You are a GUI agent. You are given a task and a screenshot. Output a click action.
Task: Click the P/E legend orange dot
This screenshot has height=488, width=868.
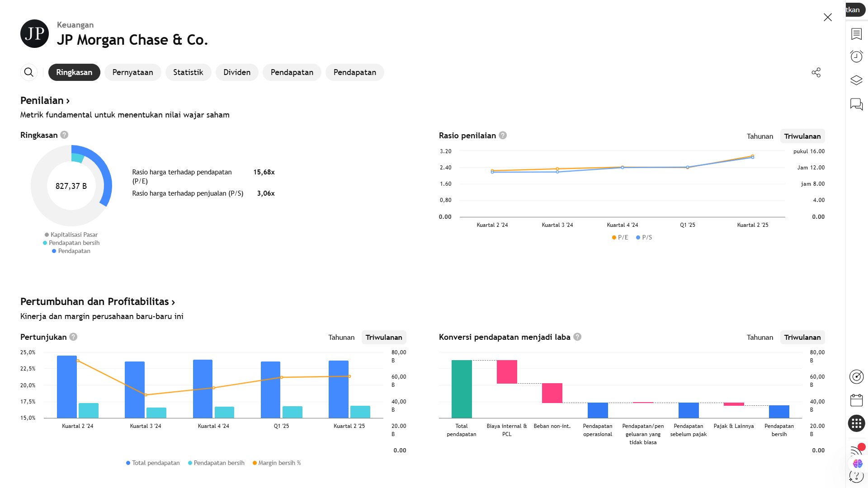614,238
